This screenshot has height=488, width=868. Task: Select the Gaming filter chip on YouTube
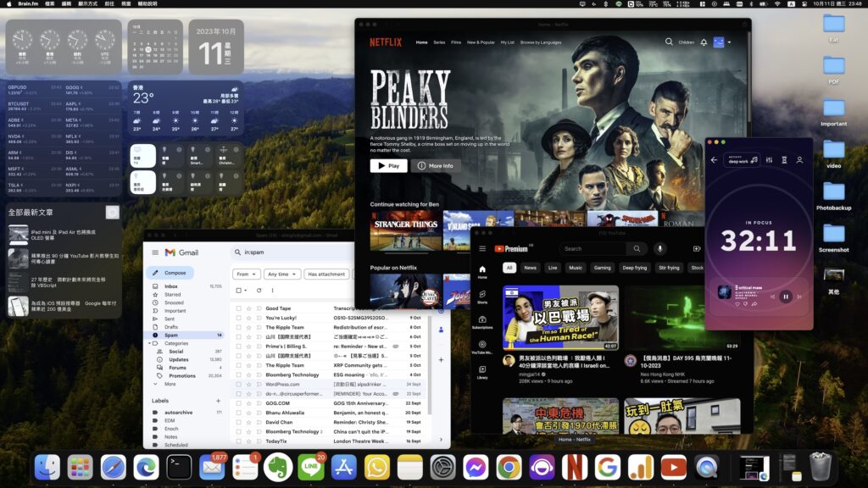tap(602, 268)
